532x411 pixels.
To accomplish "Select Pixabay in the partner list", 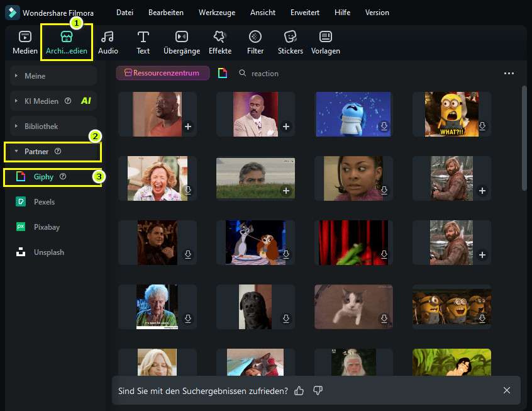I will [x=47, y=227].
